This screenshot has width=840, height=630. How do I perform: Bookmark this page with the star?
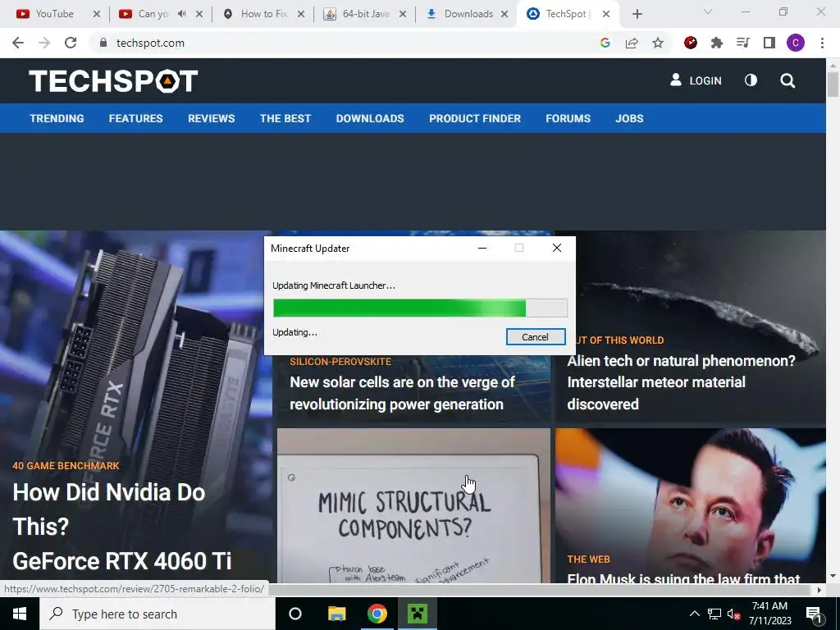click(x=658, y=43)
